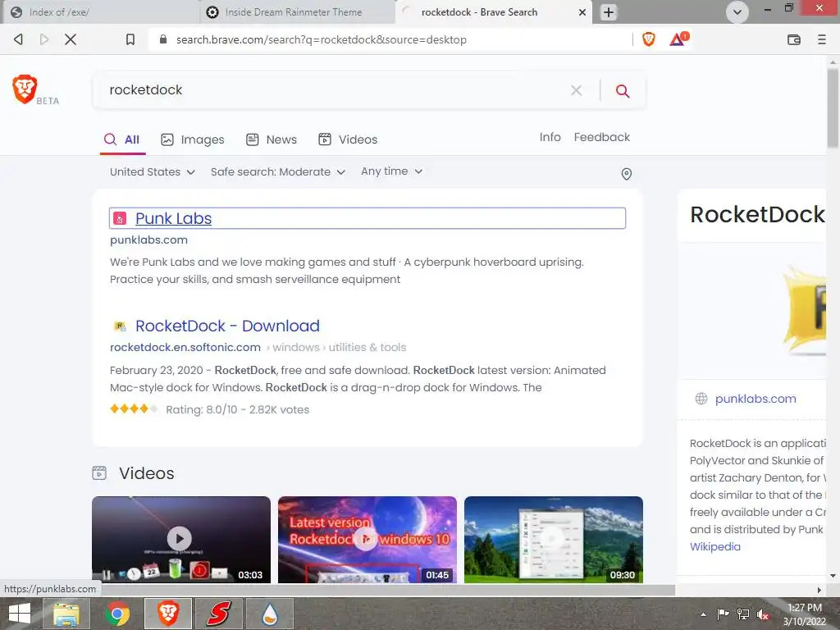Click the horizontal scrollbar right arrow
Image resolution: width=840 pixels, height=630 pixels.
tap(819, 591)
